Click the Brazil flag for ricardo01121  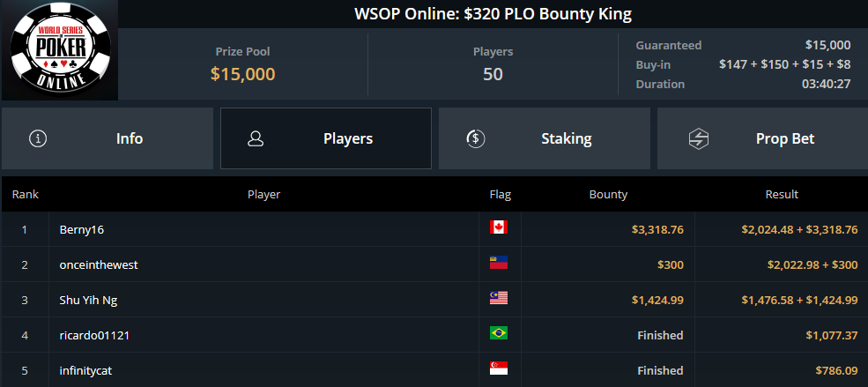499,333
